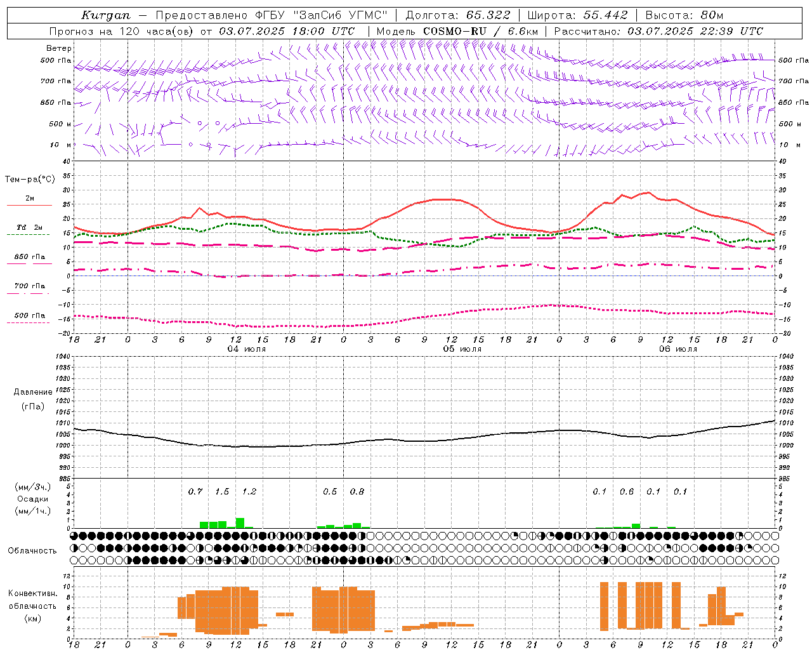Click the precipitation value "0.8"
This screenshot has width=812, height=650.
point(357,492)
